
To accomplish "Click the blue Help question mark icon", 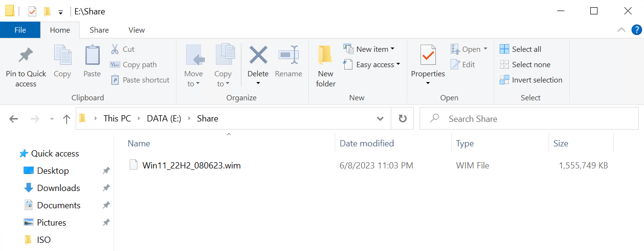I will click(x=636, y=30).
